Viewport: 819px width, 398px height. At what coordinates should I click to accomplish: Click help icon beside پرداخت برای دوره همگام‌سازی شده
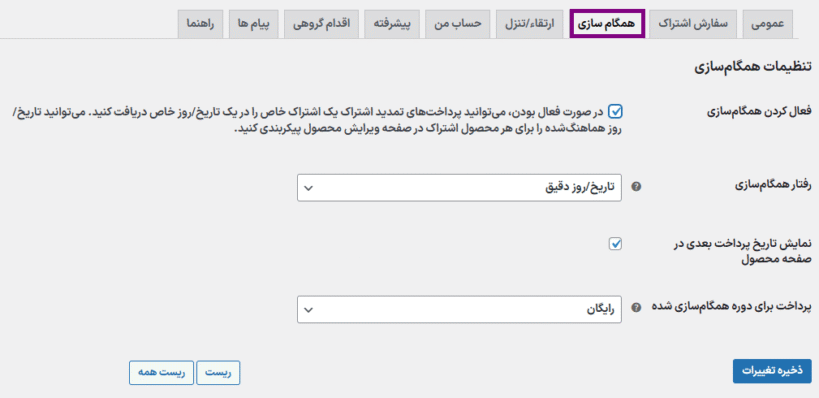coord(636,308)
